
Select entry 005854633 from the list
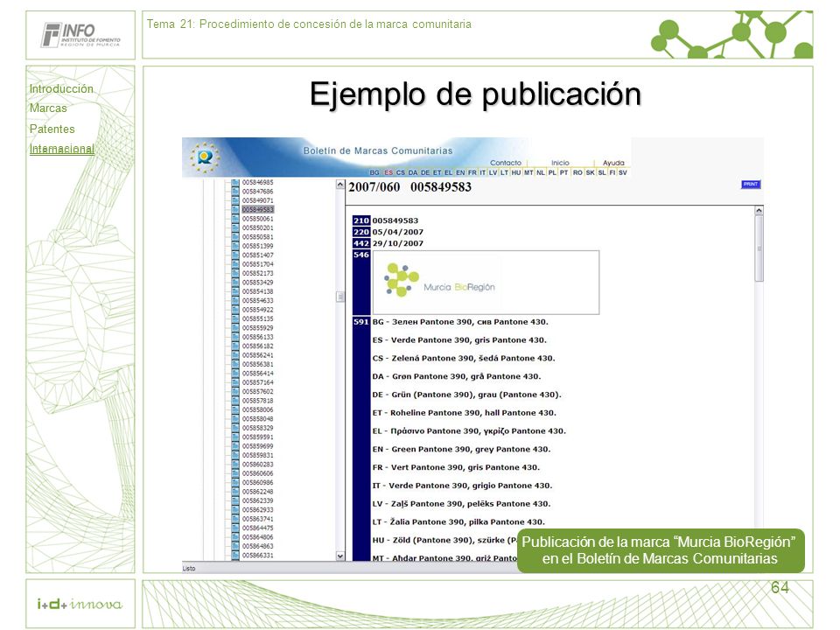coord(257,300)
